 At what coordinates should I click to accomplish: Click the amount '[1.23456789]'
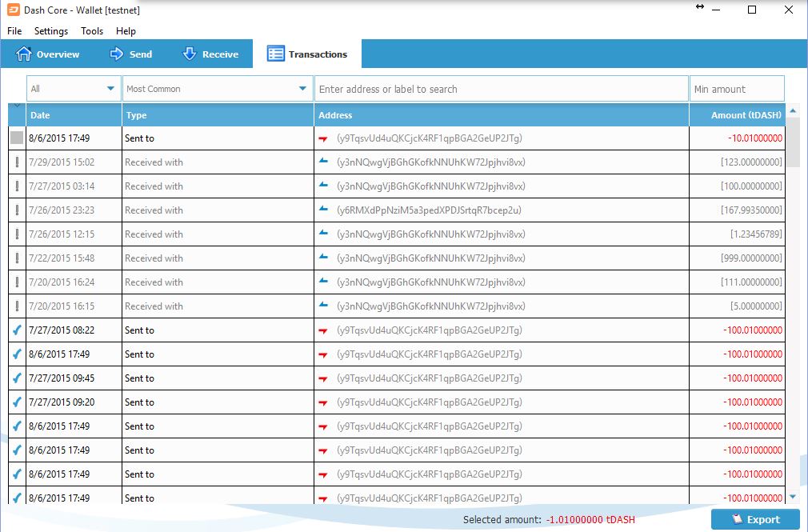(x=756, y=234)
